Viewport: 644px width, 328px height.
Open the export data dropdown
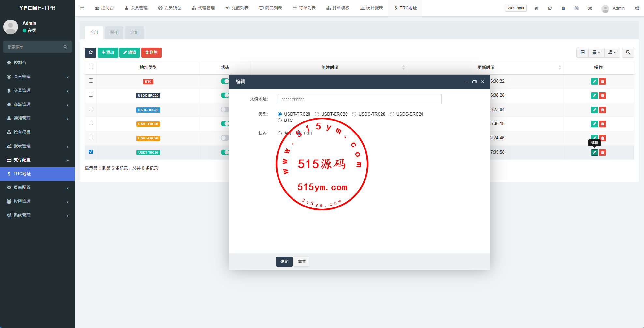pyautogui.click(x=612, y=52)
